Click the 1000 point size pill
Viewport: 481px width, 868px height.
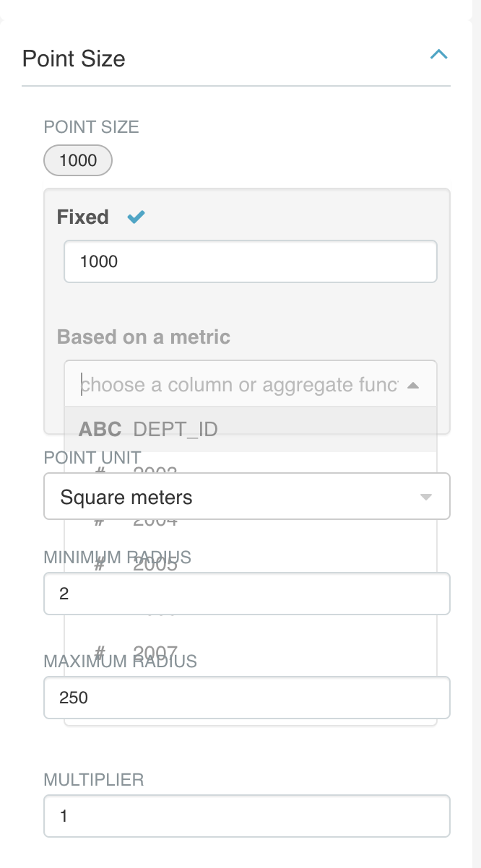pos(77,160)
